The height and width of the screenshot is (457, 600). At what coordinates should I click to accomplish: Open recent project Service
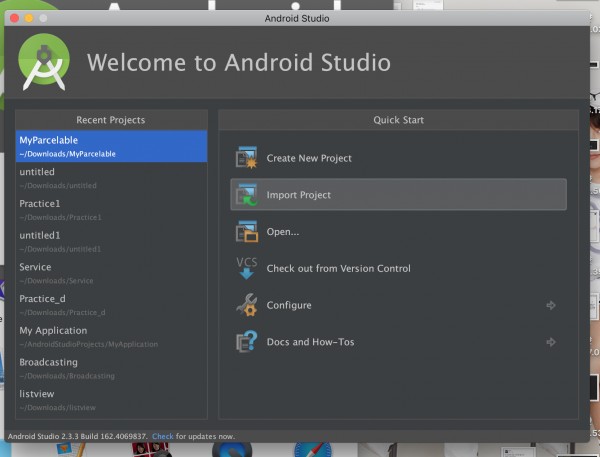111,273
